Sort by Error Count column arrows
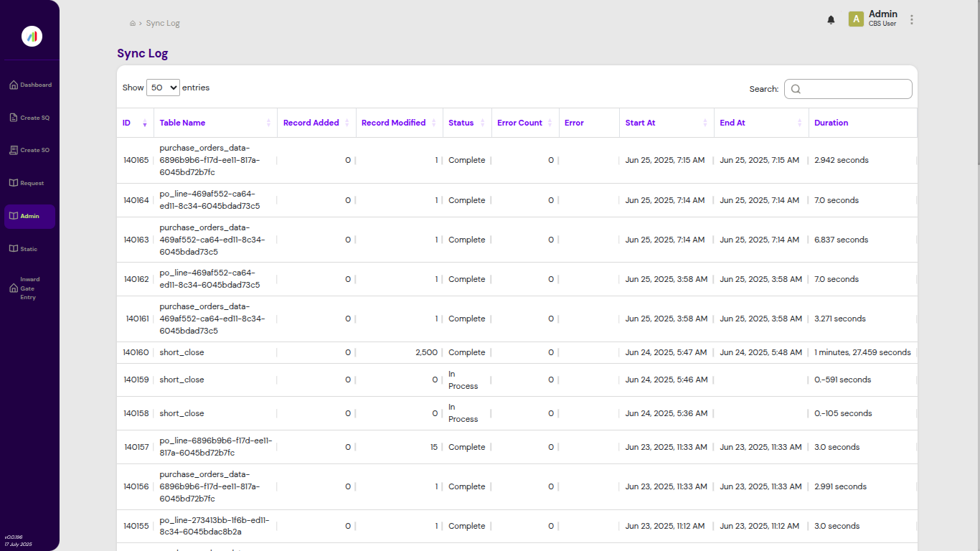Image resolution: width=980 pixels, height=551 pixels. (x=550, y=123)
